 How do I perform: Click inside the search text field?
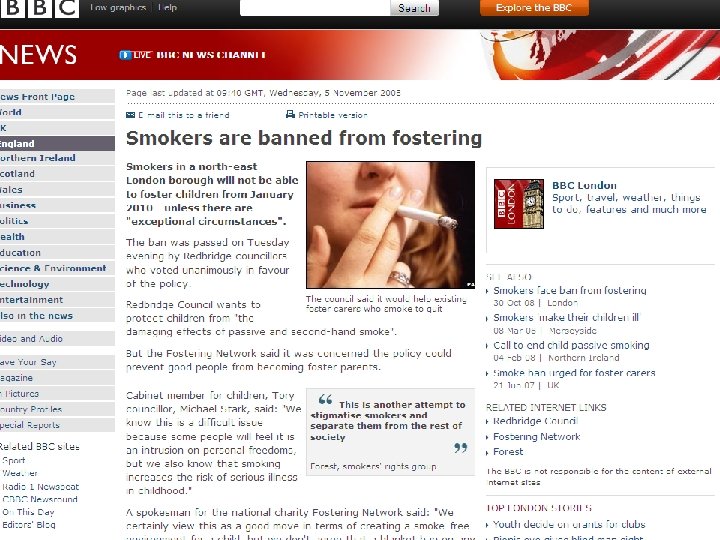[x=315, y=8]
